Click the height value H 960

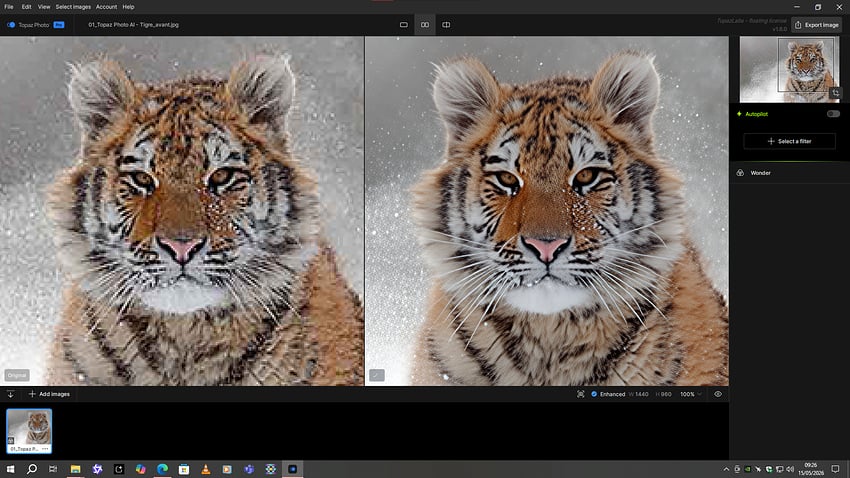coord(664,394)
